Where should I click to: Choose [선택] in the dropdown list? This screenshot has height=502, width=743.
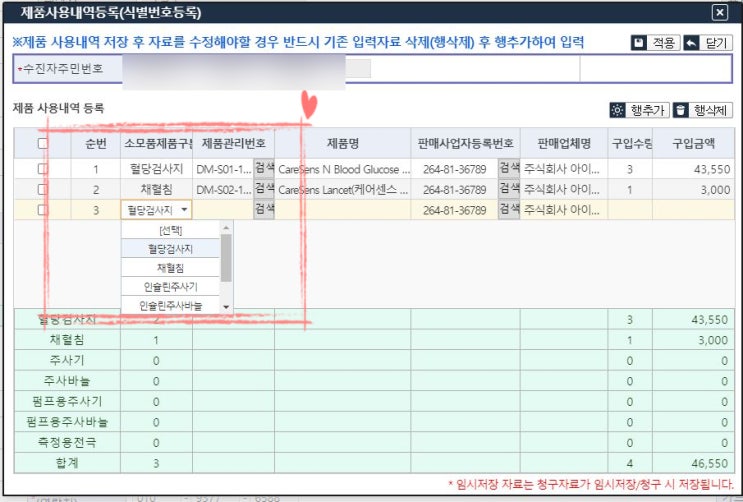(x=171, y=230)
